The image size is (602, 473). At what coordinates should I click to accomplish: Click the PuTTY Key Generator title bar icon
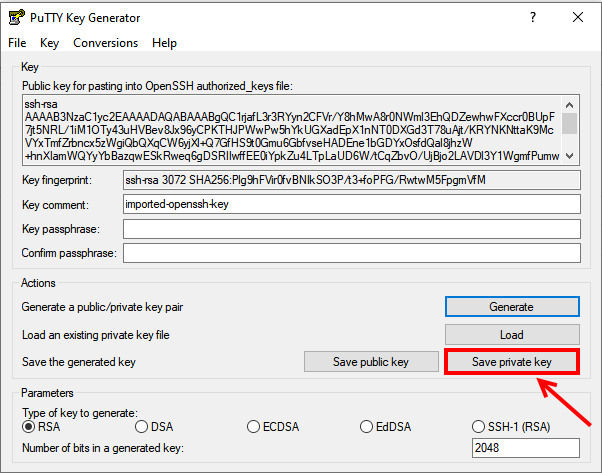[x=17, y=18]
